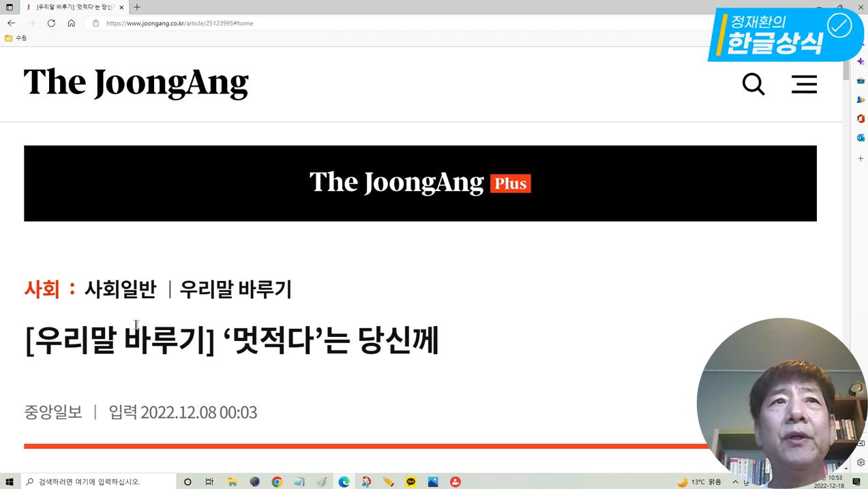Show hidden system tray icons chevron

(735, 481)
